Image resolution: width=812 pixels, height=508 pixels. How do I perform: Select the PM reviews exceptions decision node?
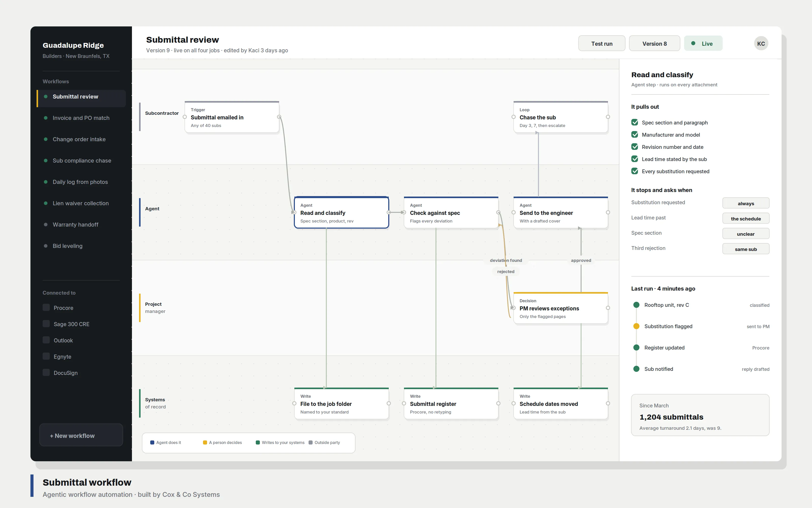(561, 308)
